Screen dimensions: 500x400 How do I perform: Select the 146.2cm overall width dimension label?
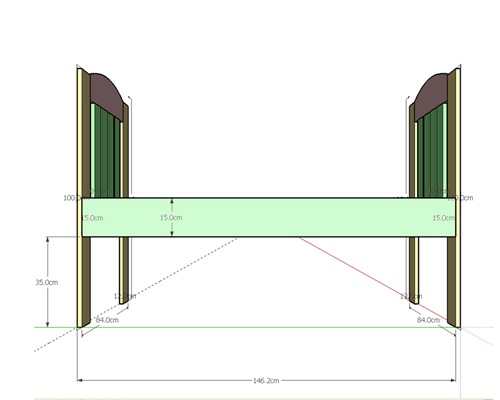pyautogui.click(x=266, y=380)
